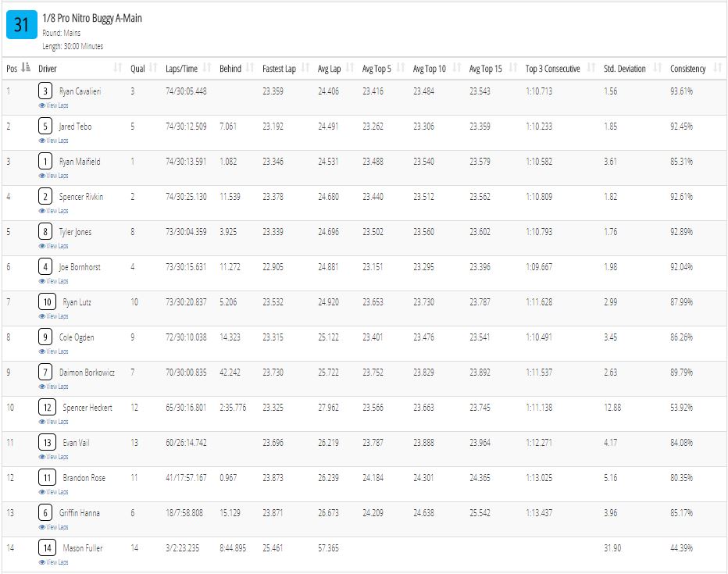Viewport: 728px width, 574px height.
Task: Sort by the Avg Top 5 header
Action: click(376, 69)
